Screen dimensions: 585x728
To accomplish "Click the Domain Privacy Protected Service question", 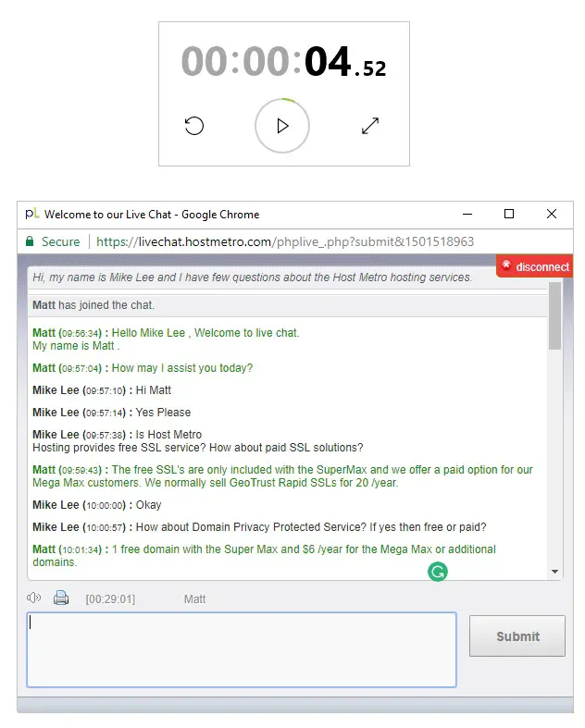I will coord(259,527).
